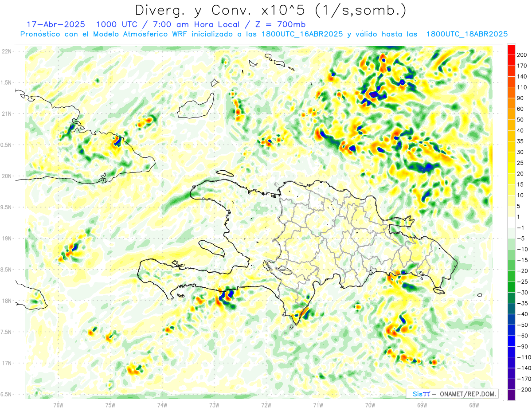The image size is (532, 411).
Task: Click the '1800UTC_18ABR2025' valid-until time
Action: (x=467, y=34)
